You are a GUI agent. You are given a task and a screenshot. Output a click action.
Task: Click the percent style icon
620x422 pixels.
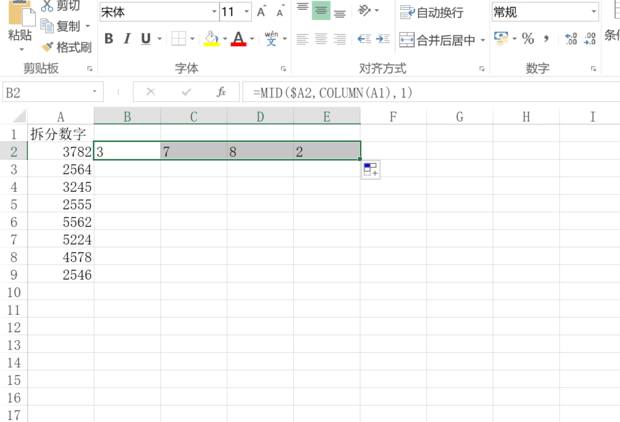(527, 39)
